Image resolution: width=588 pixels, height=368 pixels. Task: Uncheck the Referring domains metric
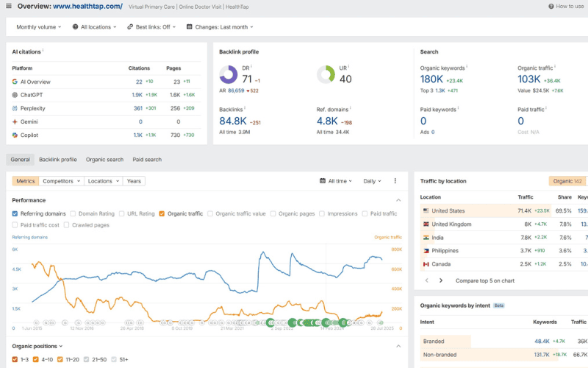[x=15, y=214]
